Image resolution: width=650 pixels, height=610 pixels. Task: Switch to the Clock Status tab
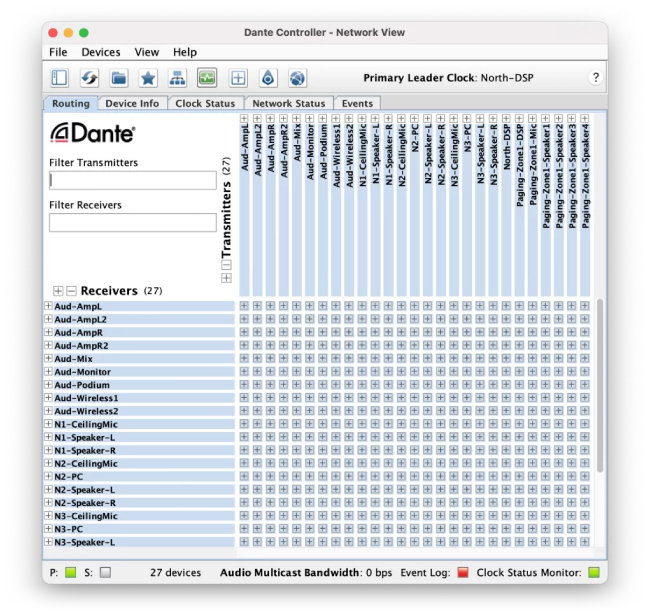click(205, 104)
